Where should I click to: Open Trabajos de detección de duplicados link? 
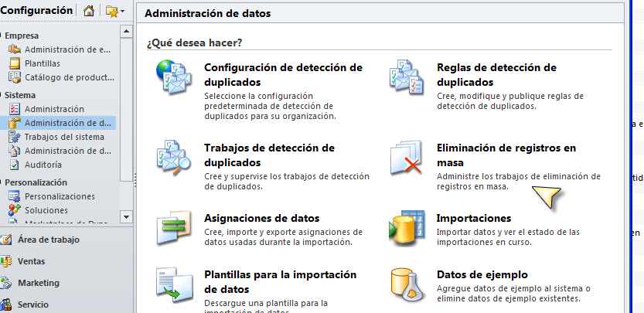click(269, 155)
